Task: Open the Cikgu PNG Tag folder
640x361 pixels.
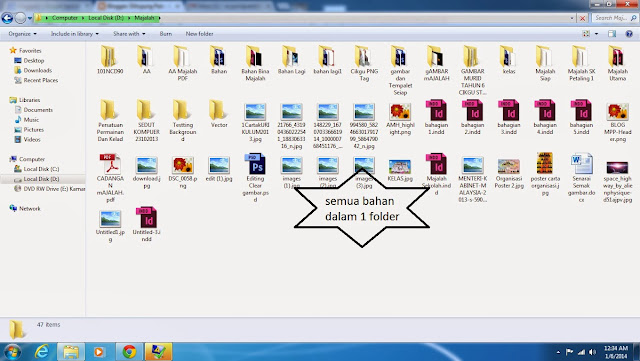Action: pos(364,62)
